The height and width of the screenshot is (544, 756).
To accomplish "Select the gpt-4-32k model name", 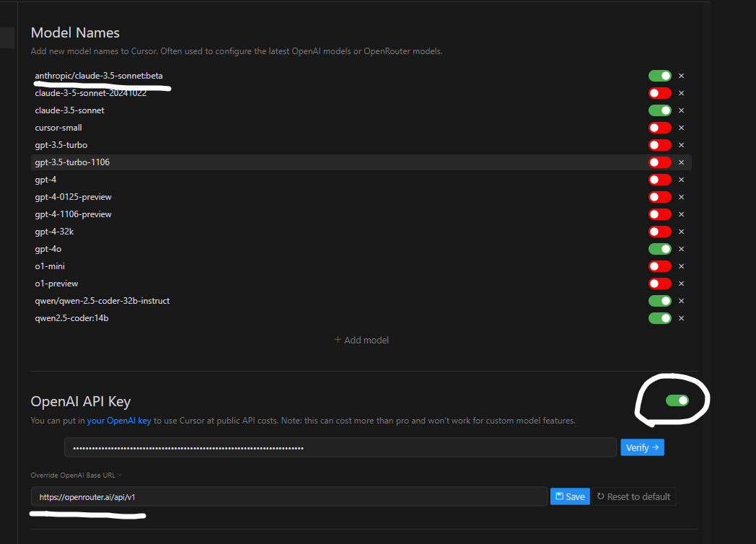I will click(x=55, y=232).
